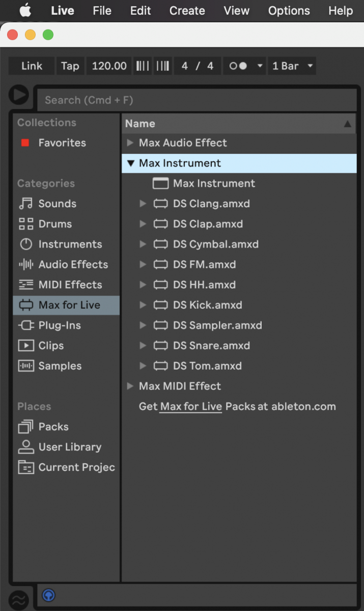Click the User Library person icon
Viewport: 364px width, 611px height.
25,447
